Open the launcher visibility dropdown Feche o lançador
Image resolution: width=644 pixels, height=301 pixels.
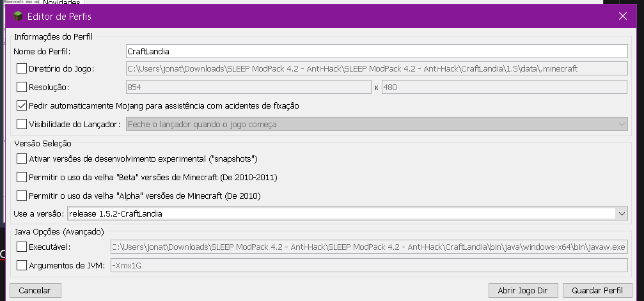pyautogui.click(x=377, y=124)
